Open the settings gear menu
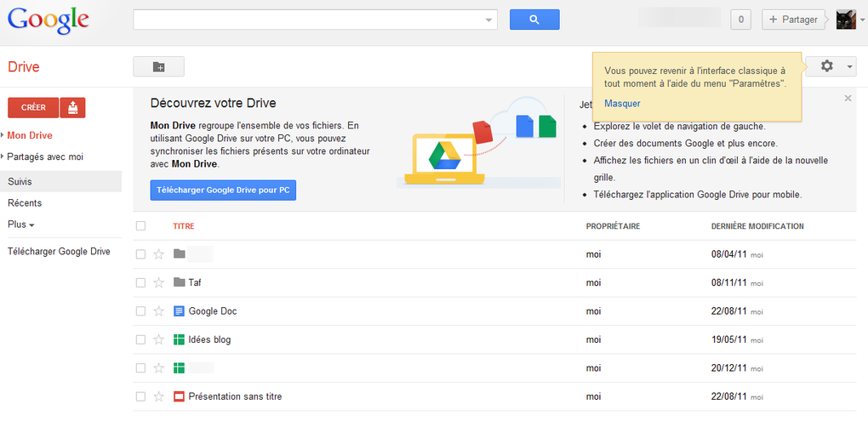This screenshot has width=868, height=421. click(x=826, y=66)
